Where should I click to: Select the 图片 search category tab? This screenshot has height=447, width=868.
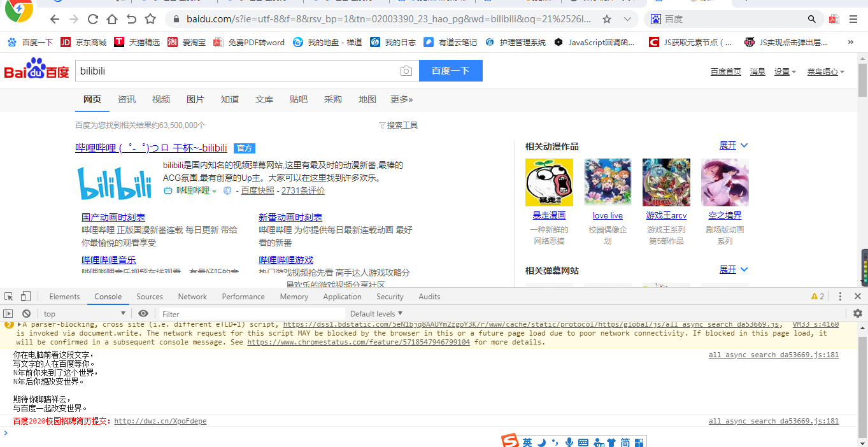196,99
